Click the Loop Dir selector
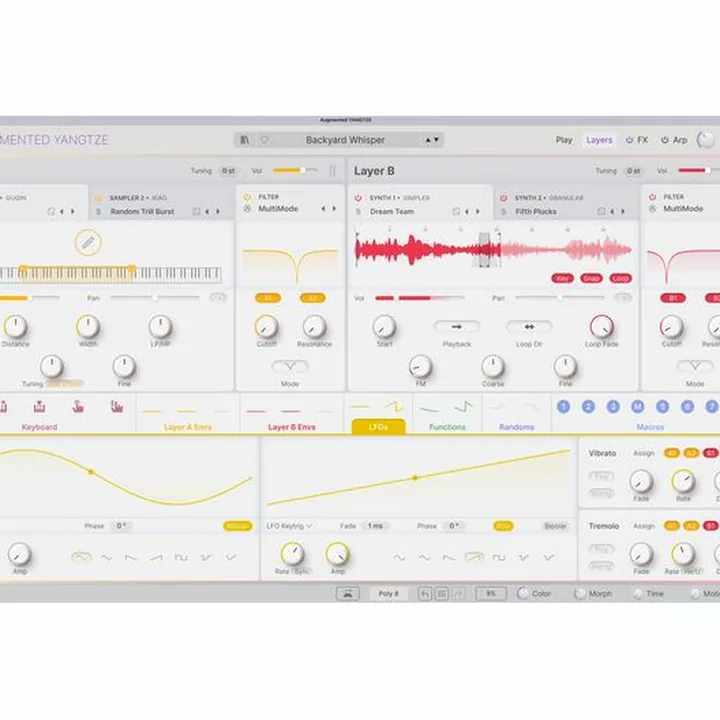Image resolution: width=720 pixels, height=720 pixels. [x=529, y=327]
